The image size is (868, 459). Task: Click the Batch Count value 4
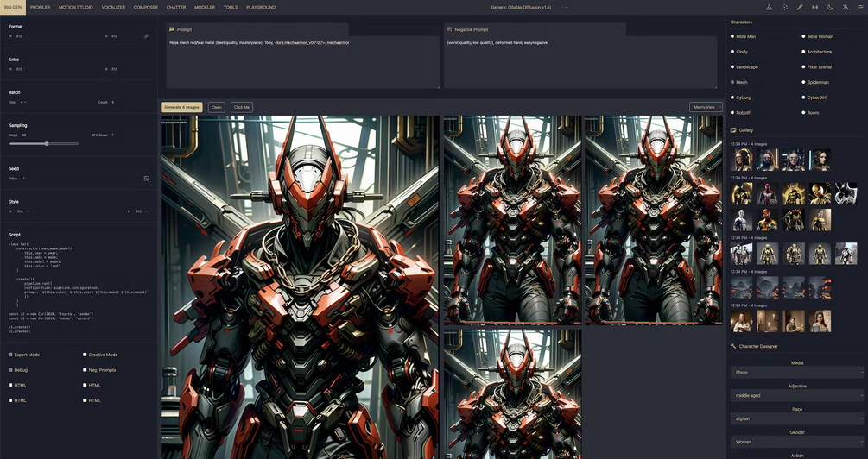point(112,103)
